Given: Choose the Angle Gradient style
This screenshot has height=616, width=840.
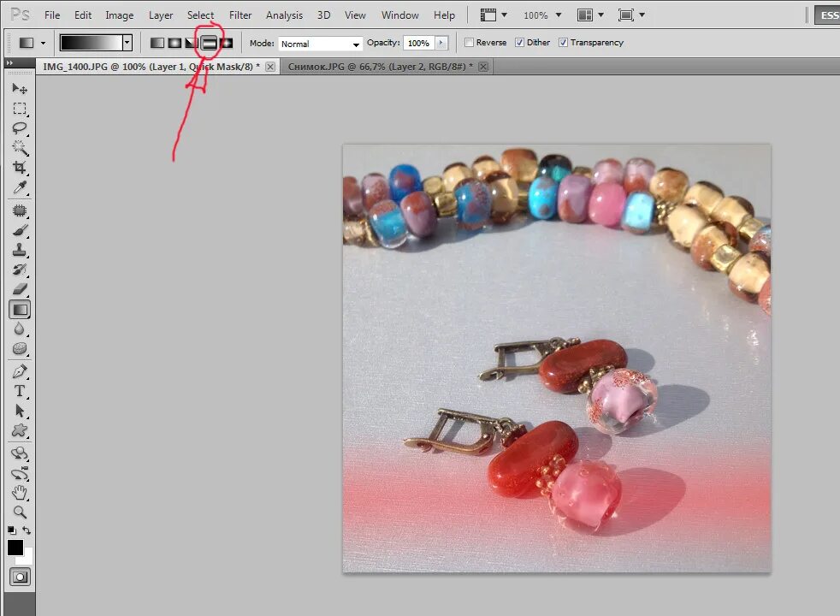Looking at the screenshot, I should (192, 43).
